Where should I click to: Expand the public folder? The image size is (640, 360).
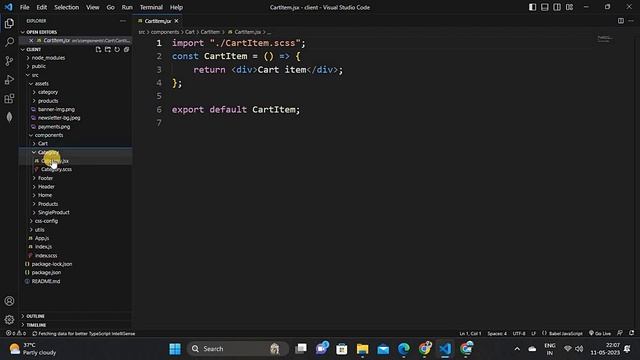click(x=38, y=66)
